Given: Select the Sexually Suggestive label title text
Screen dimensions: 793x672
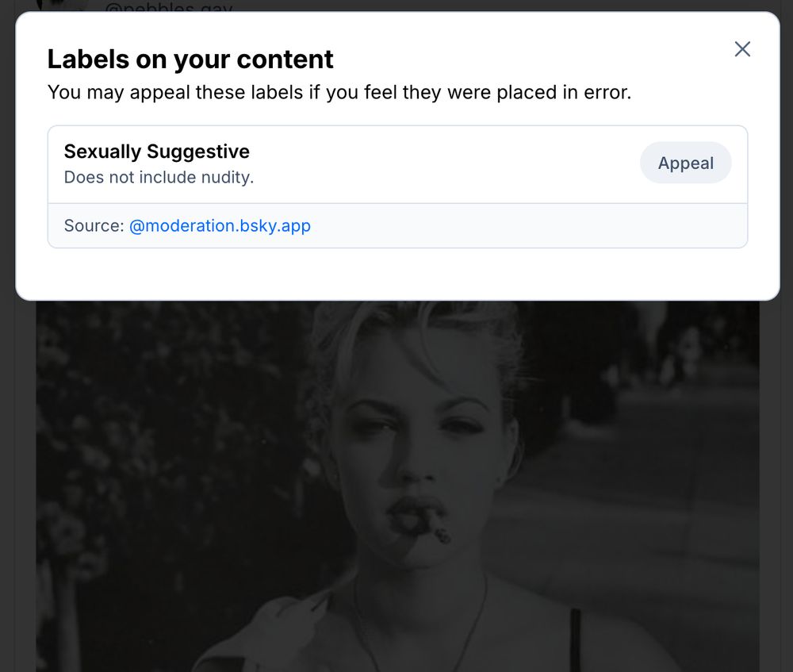Looking at the screenshot, I should (x=156, y=151).
